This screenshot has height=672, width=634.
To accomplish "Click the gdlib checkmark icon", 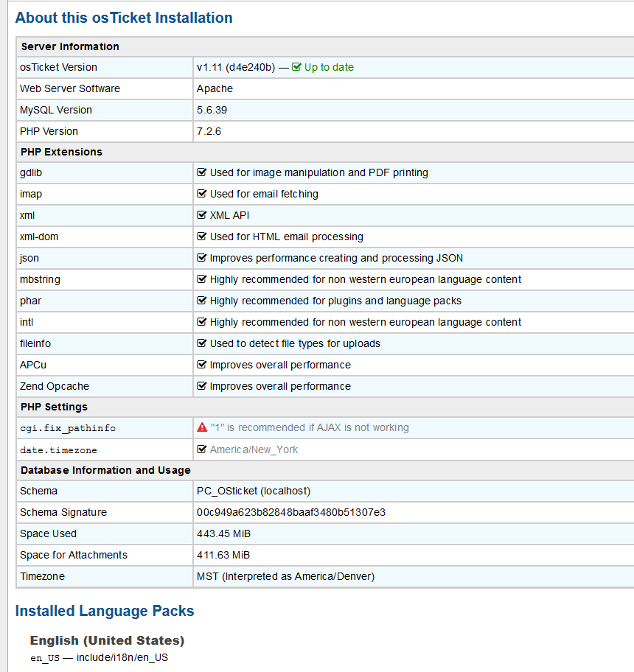I will tap(202, 172).
